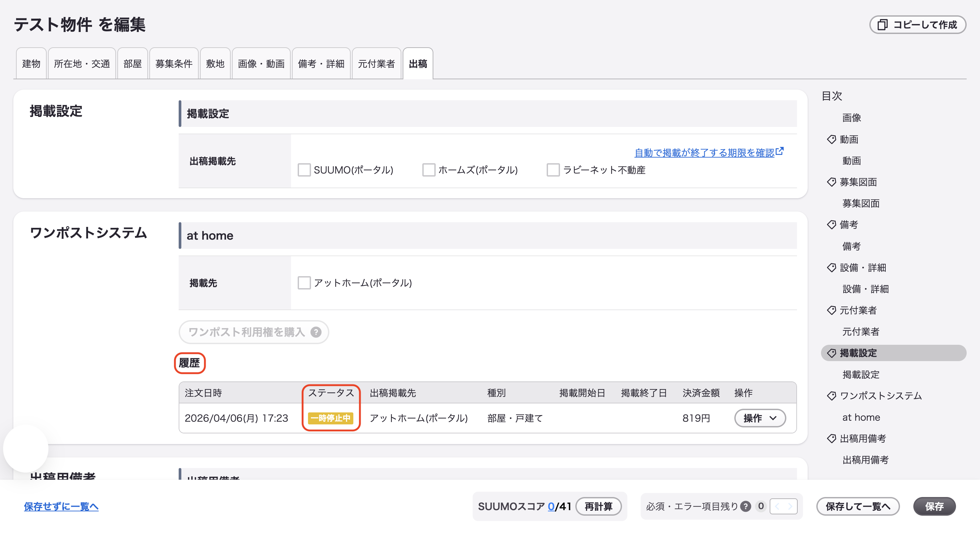Viewport: 980px width, 533px height.
Task: Click tag icon beside 動画 in 目次
Action: [831, 139]
